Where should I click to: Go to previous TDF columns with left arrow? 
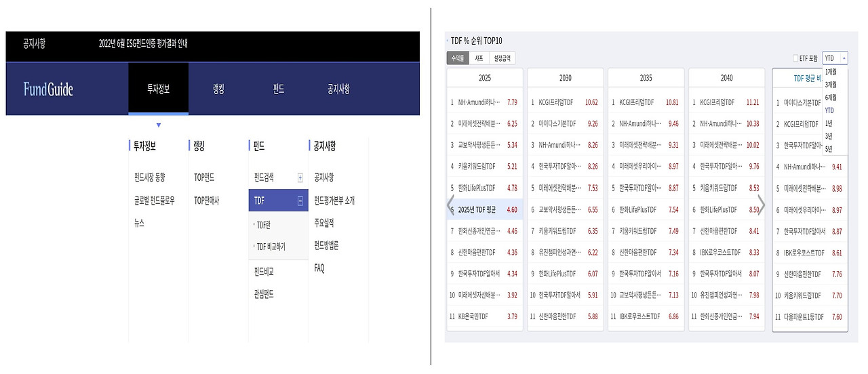(x=450, y=205)
